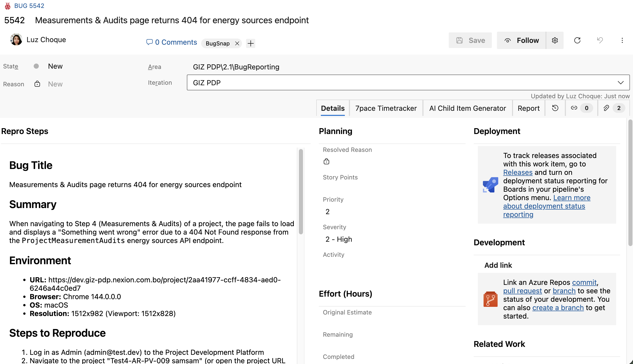Open the 0 Comments section
The width and height of the screenshot is (633, 364).
[172, 42]
